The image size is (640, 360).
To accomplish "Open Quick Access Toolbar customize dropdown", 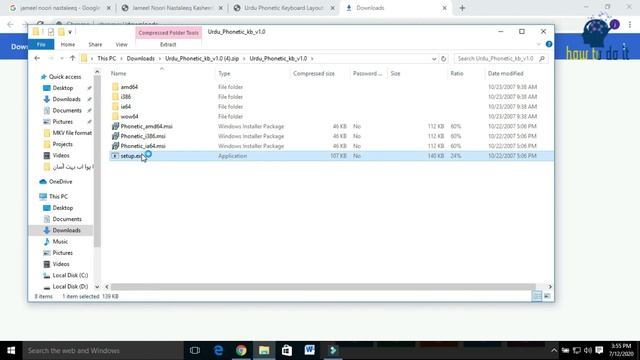I will (70, 32).
